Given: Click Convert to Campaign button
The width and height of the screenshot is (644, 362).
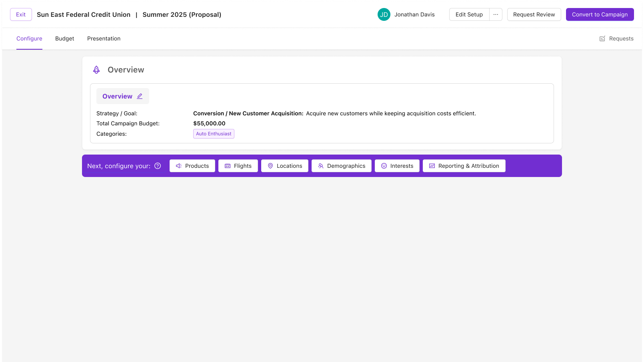Looking at the screenshot, I should click(x=600, y=14).
